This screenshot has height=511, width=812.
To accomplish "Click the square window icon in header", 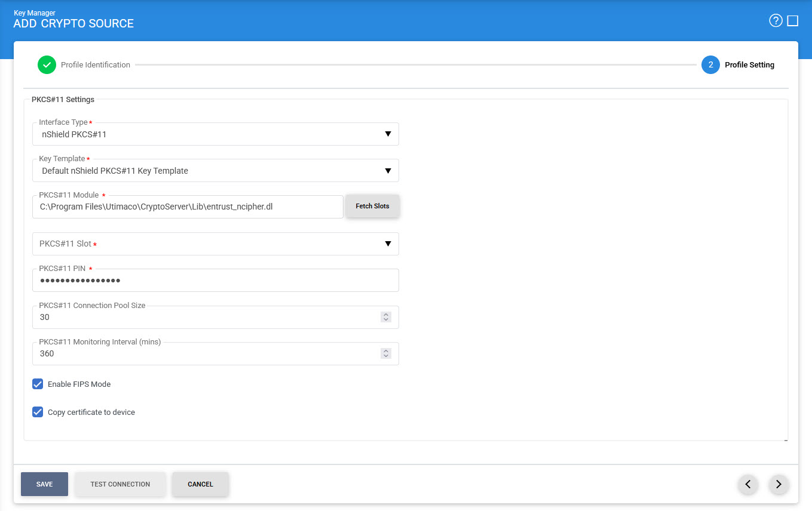I will click(793, 21).
